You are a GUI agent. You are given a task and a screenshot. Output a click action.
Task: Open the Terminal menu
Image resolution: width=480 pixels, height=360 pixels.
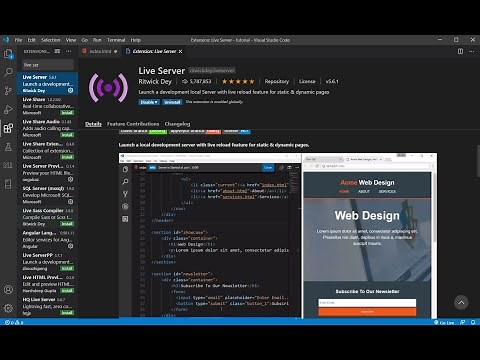coord(116,40)
